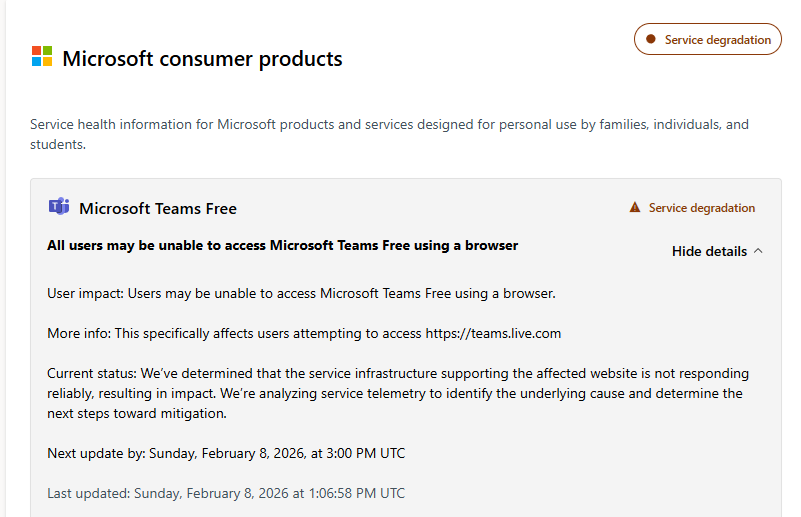Click the warning triangle next to Service degradation

click(x=634, y=208)
